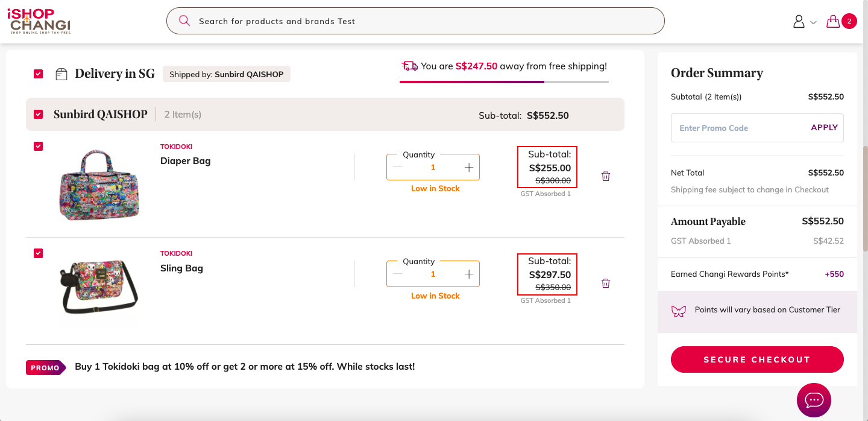The image size is (868, 421).
Task: Uncheck the Diaper Bag item checkbox
Action: pos(39,146)
